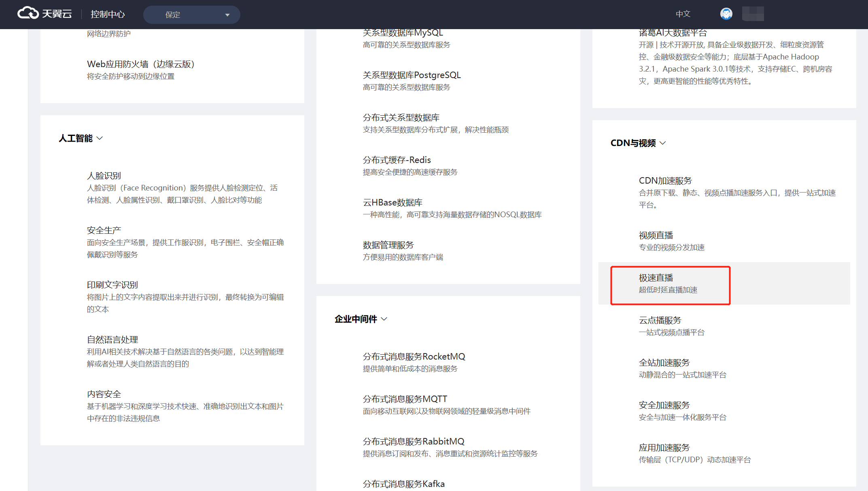Collapse the CDN与视频 section chevron
868x491 pixels.
(x=663, y=143)
